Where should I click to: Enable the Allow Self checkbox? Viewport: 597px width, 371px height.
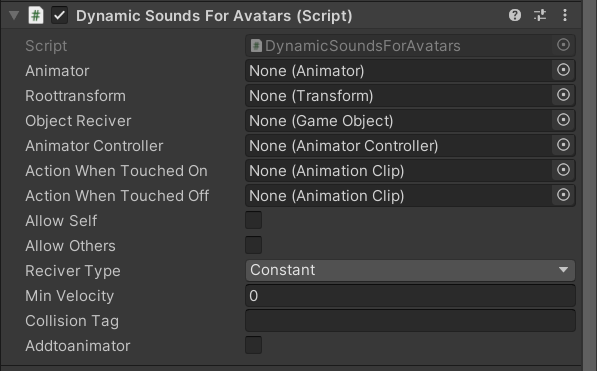(254, 220)
